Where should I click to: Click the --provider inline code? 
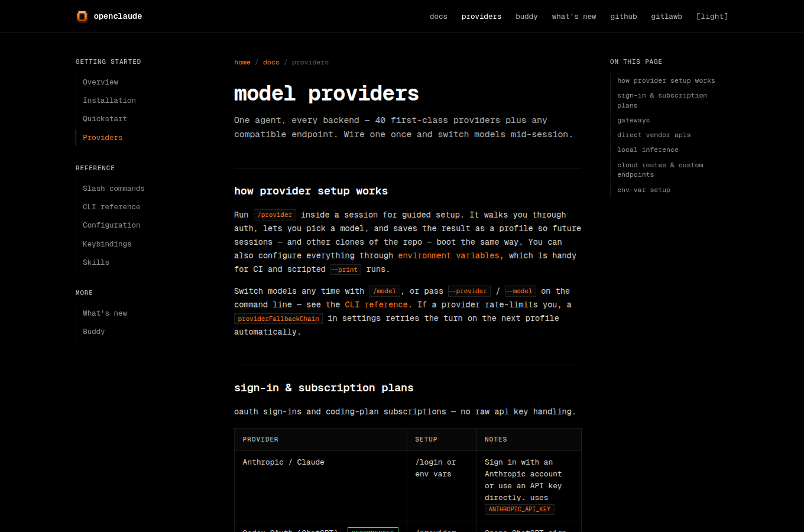coord(469,291)
